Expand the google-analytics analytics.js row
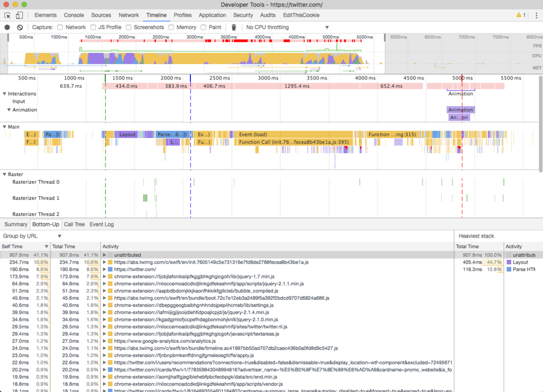The image size is (543, 392). click(104, 341)
